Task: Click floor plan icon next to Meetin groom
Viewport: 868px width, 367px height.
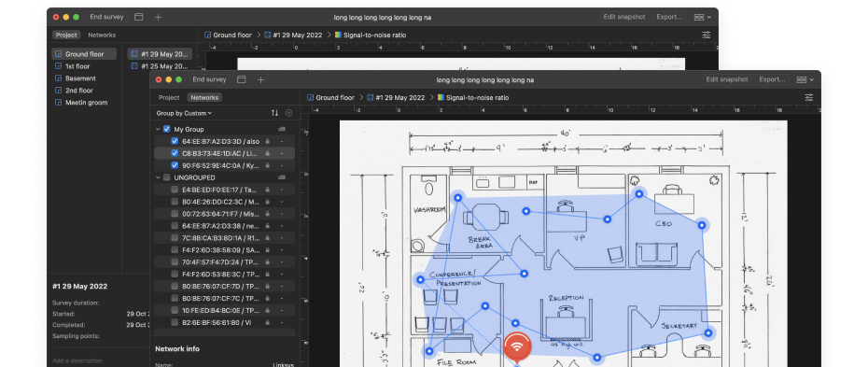Action: pyautogui.click(x=59, y=103)
